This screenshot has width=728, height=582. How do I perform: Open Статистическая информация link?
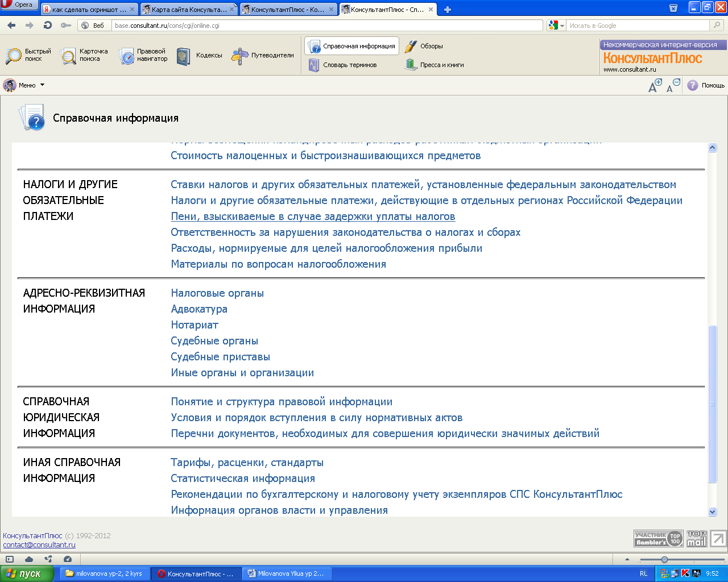pos(243,479)
